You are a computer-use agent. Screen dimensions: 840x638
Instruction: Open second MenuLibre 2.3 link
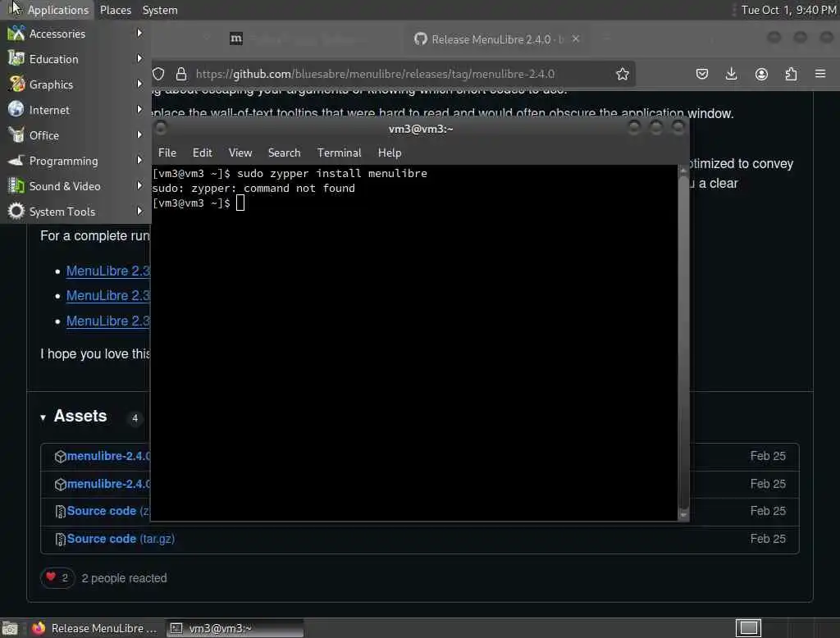click(108, 296)
